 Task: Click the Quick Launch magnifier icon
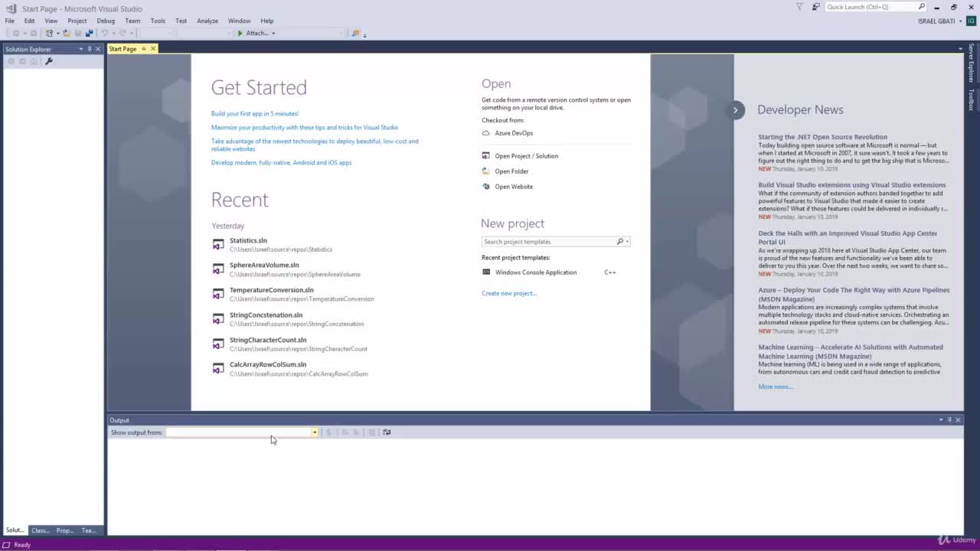922,7
